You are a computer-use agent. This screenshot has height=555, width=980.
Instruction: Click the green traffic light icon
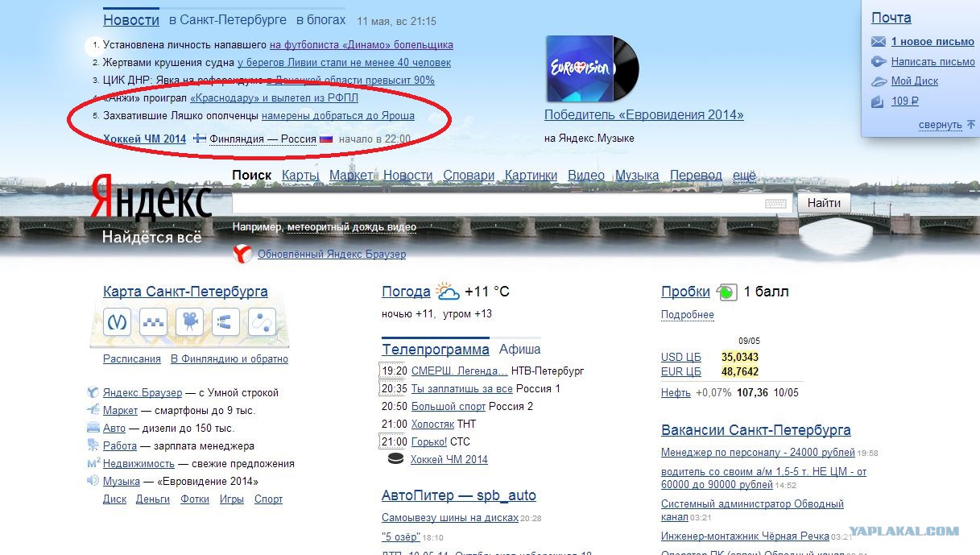[x=726, y=292]
